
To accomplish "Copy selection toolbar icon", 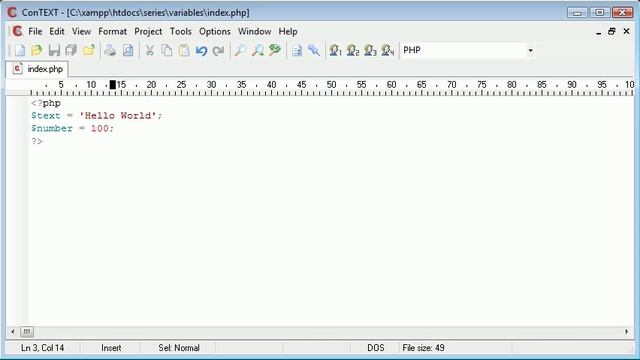I will 167,50.
